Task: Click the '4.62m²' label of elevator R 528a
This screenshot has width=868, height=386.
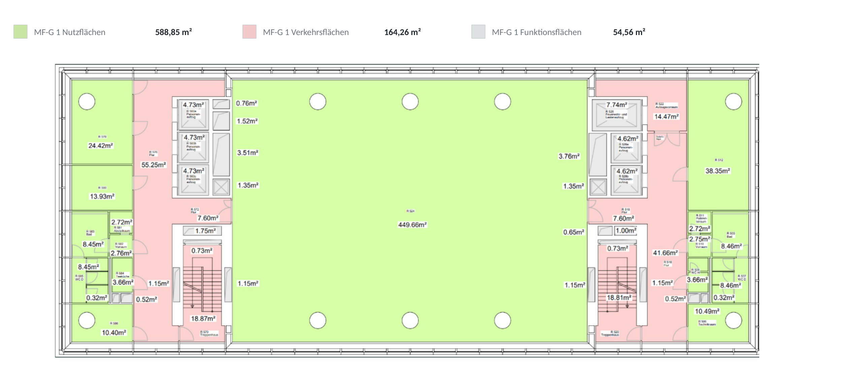Action: click(x=628, y=139)
